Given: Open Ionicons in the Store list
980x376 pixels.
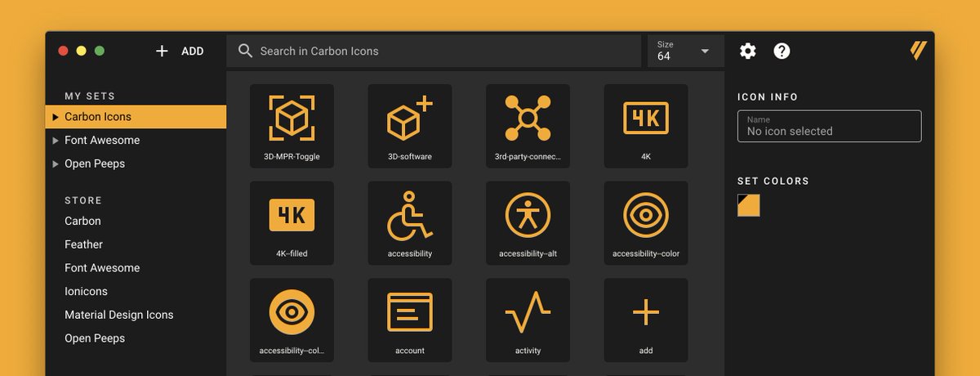Looking at the screenshot, I should (86, 291).
